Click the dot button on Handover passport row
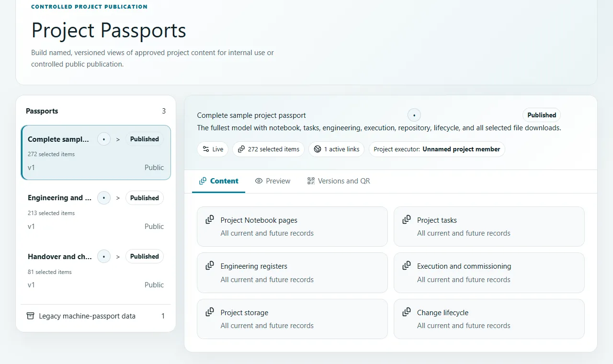 (104, 256)
